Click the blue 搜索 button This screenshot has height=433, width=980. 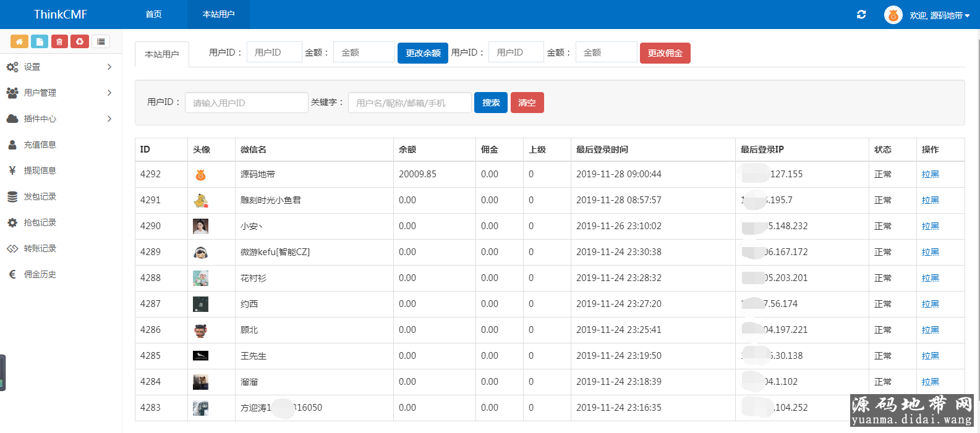(491, 103)
